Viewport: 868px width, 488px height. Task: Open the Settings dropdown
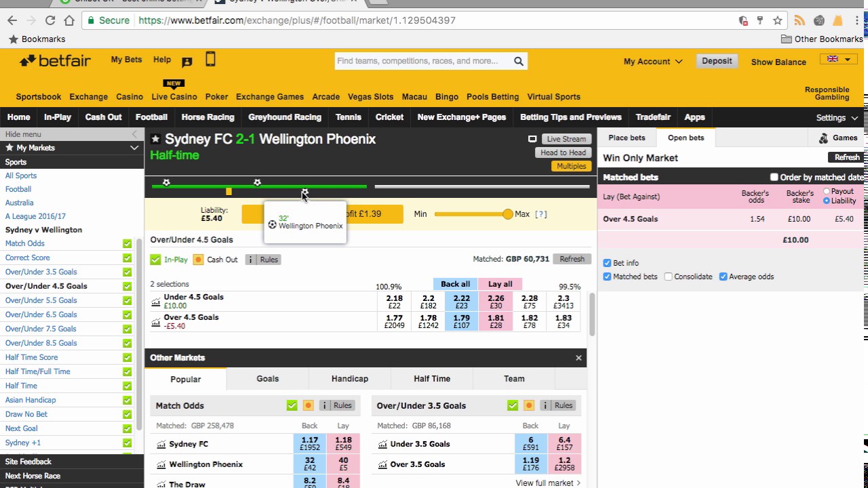(x=837, y=118)
